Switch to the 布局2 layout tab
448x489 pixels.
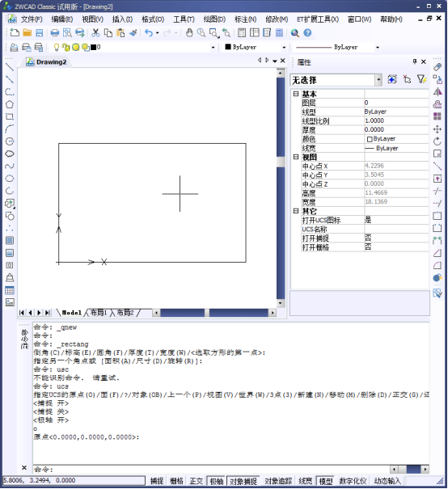pos(125,313)
